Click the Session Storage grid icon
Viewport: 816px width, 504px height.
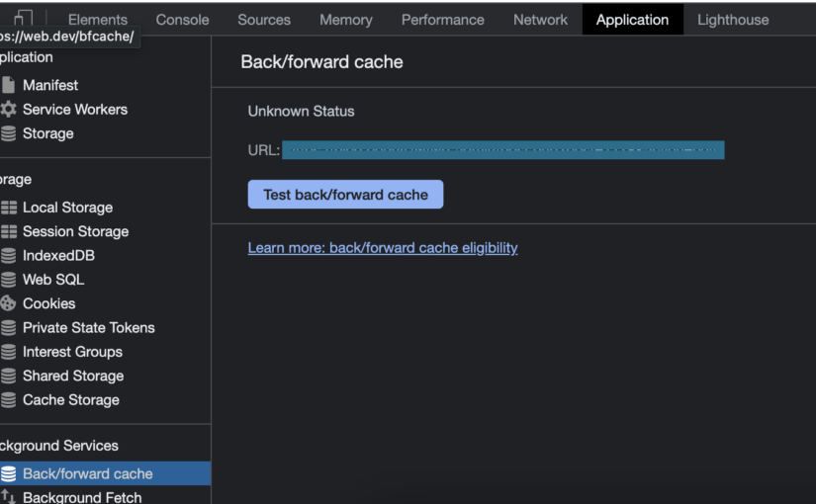(9, 231)
